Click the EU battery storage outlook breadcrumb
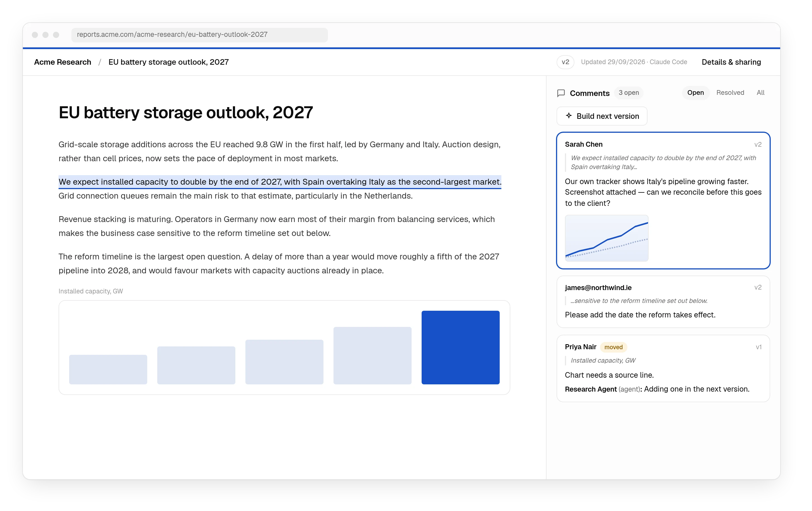Viewport: 812px width, 511px height. 168,62
